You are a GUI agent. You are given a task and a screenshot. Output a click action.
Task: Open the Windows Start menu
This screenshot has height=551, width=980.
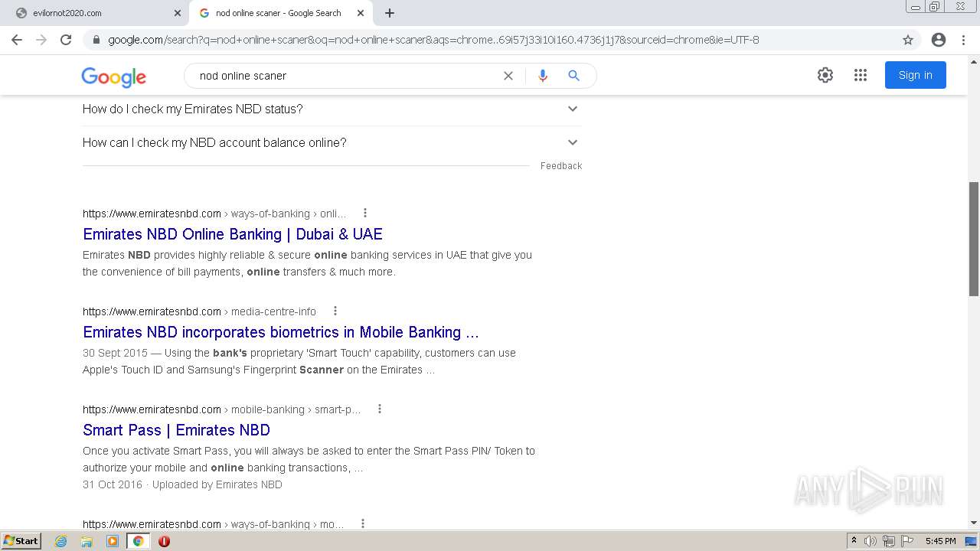pos(21,540)
